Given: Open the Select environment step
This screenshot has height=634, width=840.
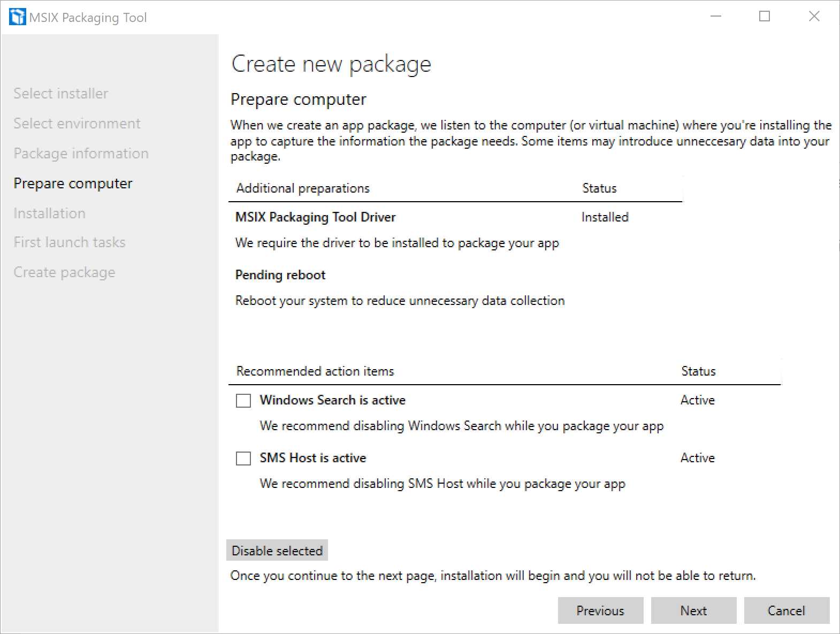Looking at the screenshot, I should click(77, 124).
